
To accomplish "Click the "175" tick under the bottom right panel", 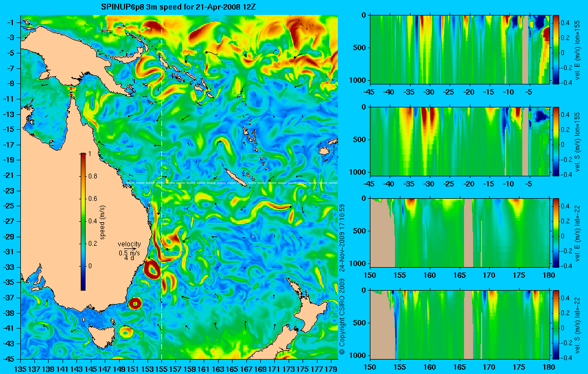I will pos(519,367).
